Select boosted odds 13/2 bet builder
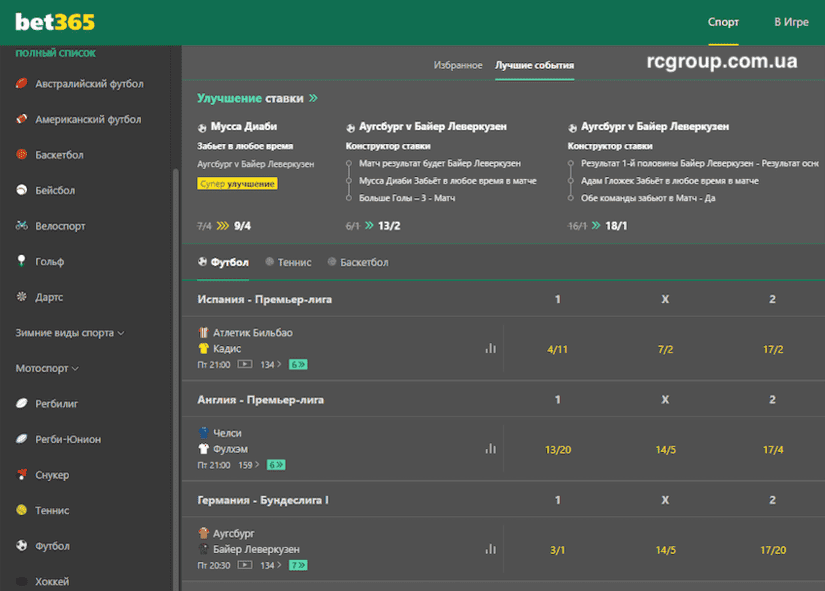Screen dimensions: 825x591 pyautogui.click(x=389, y=226)
